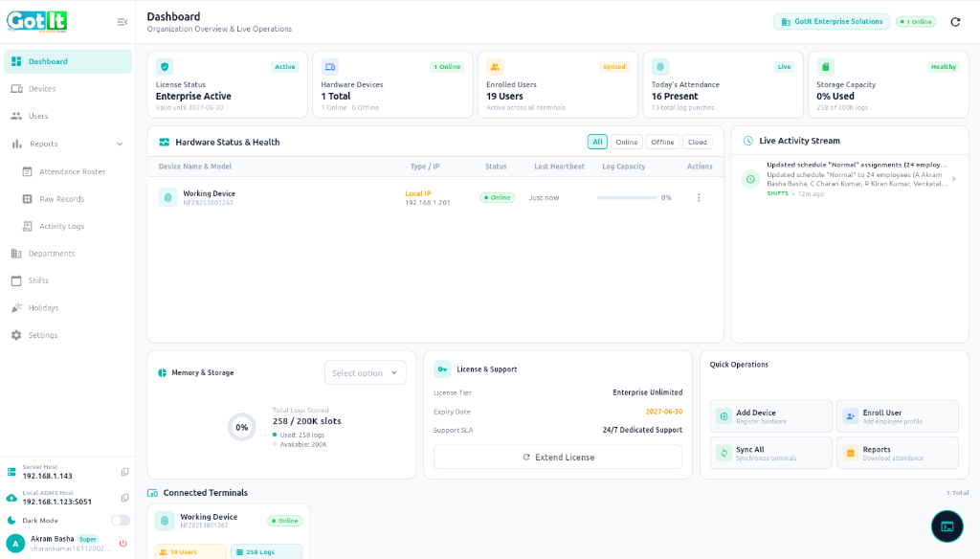Click the Enrolled Users card icon
980x559 pixels.
point(495,67)
